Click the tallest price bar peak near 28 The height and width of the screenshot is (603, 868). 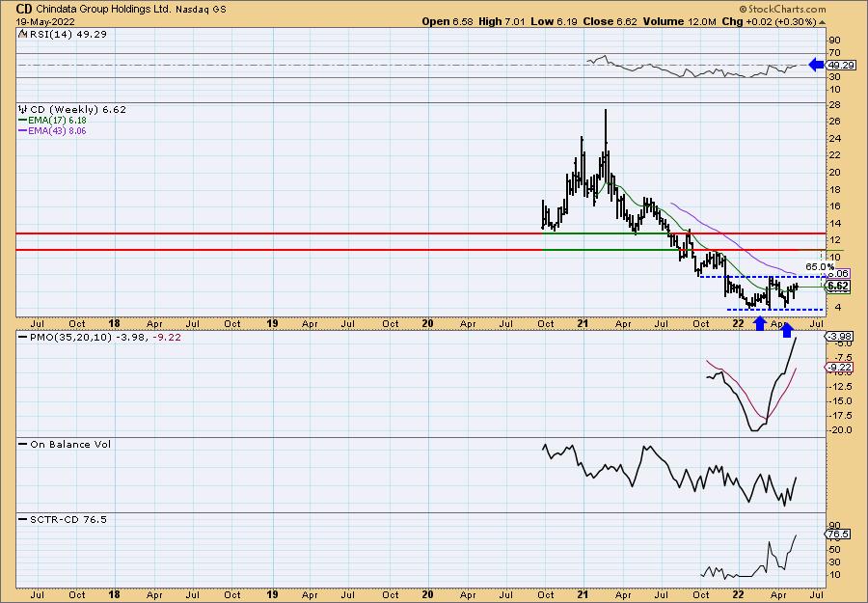[x=606, y=111]
